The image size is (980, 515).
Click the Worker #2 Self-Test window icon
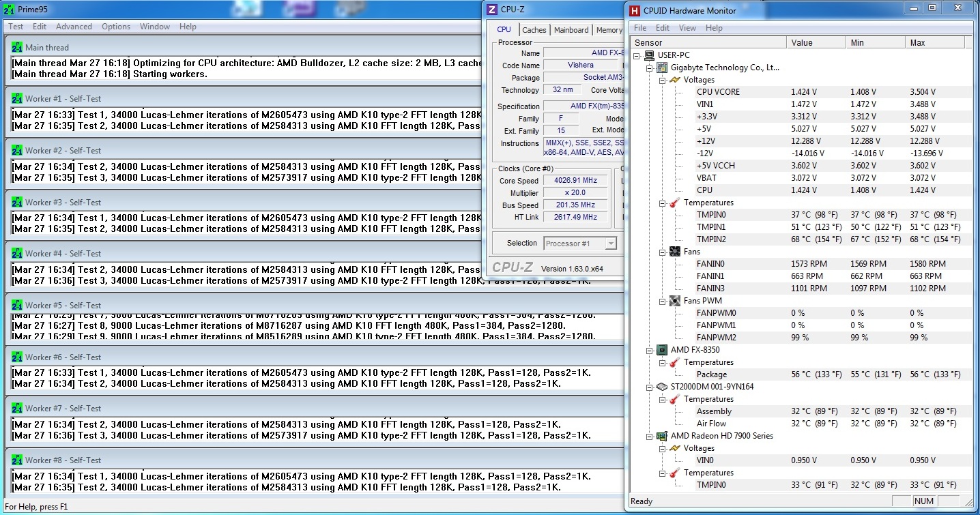pyautogui.click(x=17, y=150)
